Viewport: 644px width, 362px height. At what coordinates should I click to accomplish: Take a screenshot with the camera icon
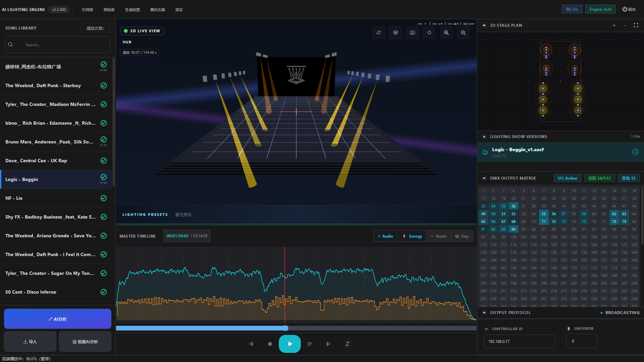[x=412, y=33]
